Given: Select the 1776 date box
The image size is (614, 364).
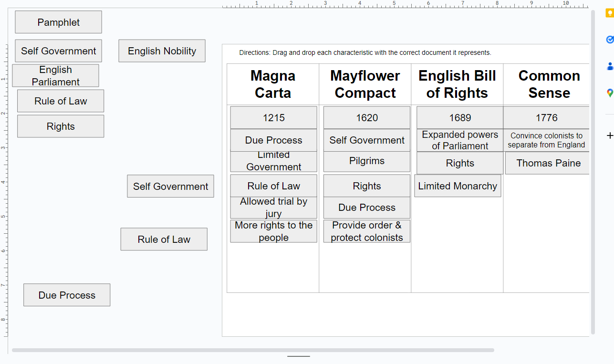Looking at the screenshot, I should click(x=546, y=118).
